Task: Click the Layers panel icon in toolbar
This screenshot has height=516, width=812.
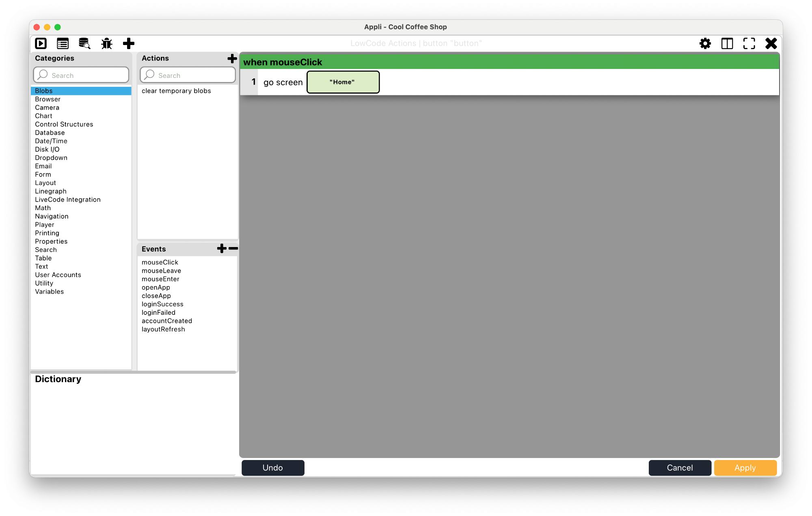Action: [x=727, y=43]
